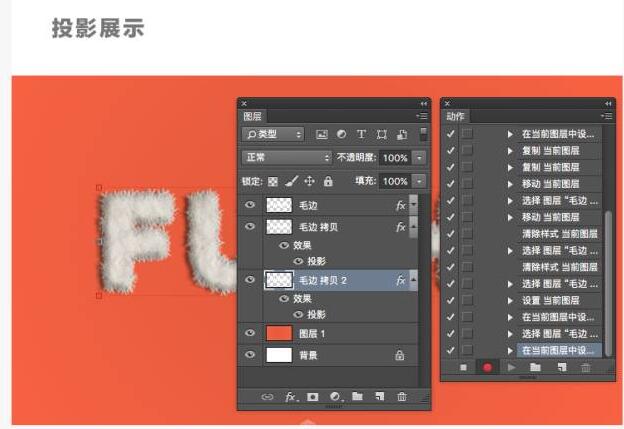Collapse 动作 panel with double-arrow icon
The width and height of the screenshot is (624, 429).
tap(608, 103)
